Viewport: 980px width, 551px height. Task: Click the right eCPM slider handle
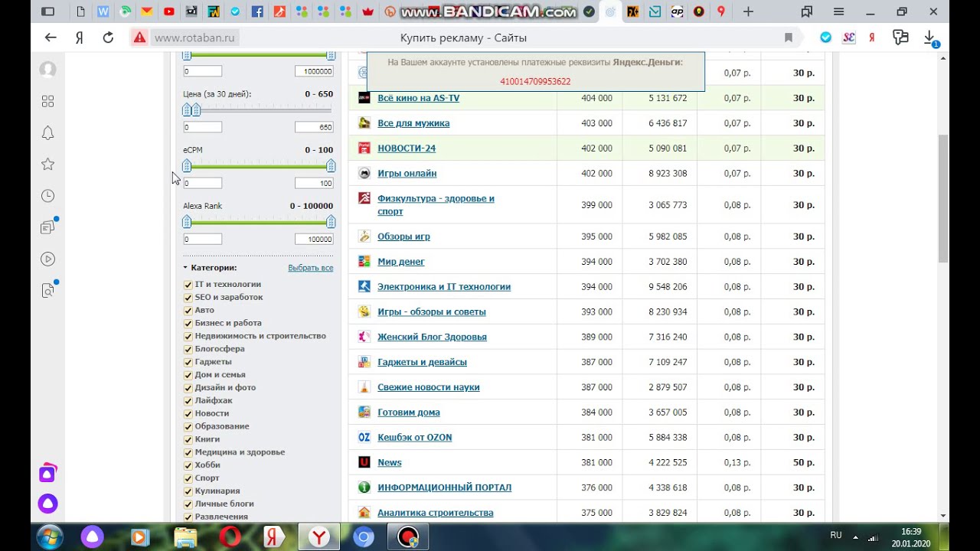pyautogui.click(x=331, y=166)
